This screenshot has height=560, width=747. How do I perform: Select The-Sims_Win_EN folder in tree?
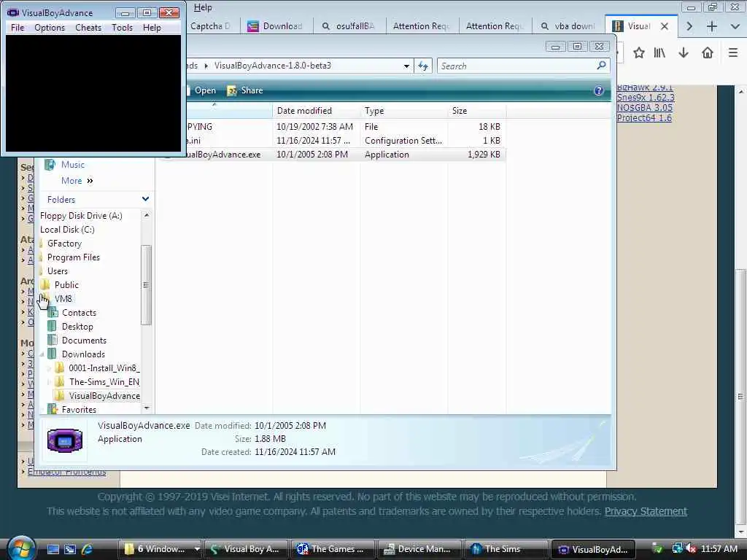tap(104, 382)
